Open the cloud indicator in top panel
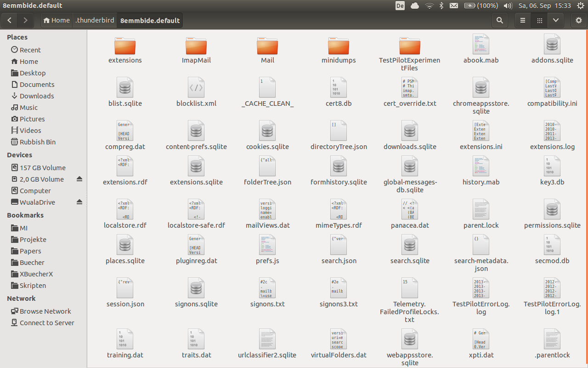 tap(414, 6)
